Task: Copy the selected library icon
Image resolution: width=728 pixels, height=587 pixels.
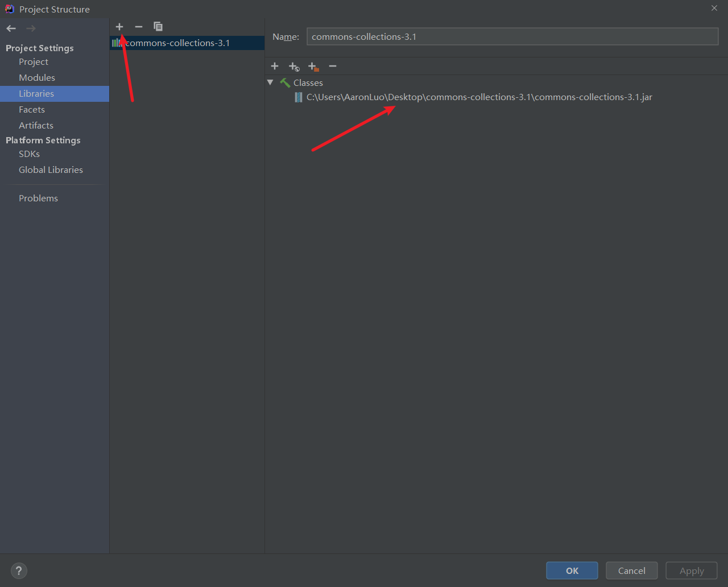Action: point(158,27)
